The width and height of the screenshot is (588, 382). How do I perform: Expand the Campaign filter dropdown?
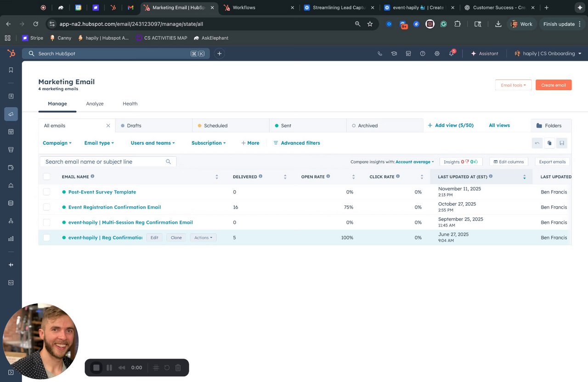point(57,143)
